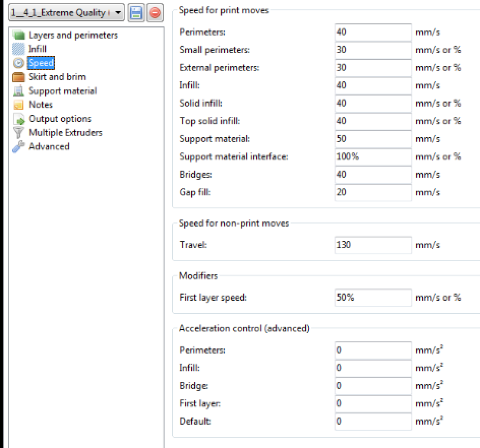Screen dimensions: 480x448
Task: Select Output options in the sidebar
Action: [x=60, y=119]
